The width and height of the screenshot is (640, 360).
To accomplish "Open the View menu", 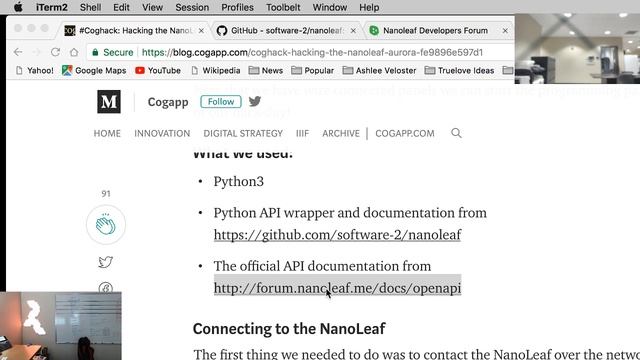I will (x=152, y=7).
